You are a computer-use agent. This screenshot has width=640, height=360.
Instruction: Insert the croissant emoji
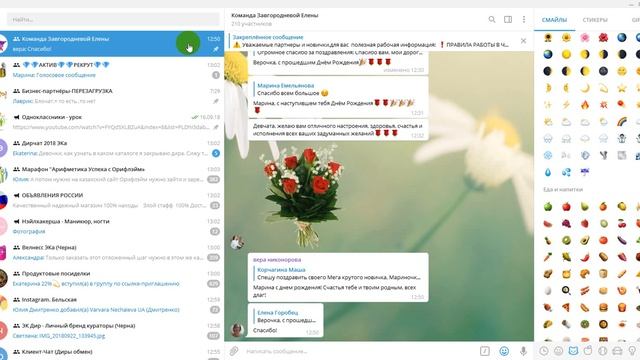tap(585, 273)
